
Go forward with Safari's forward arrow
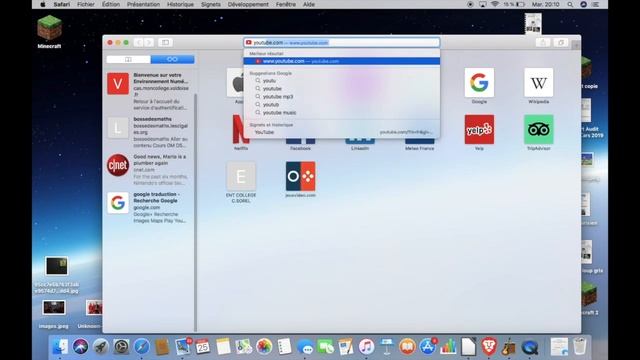pyautogui.click(x=149, y=42)
